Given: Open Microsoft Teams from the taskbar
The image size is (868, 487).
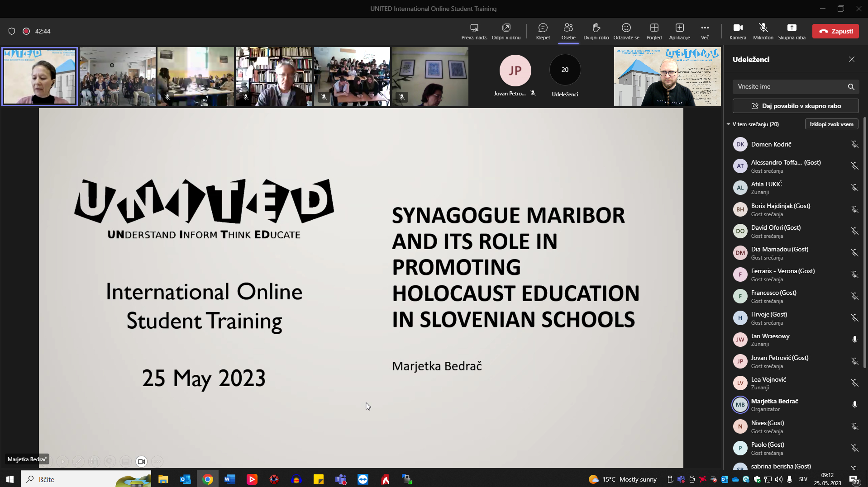Looking at the screenshot, I should pos(341,479).
